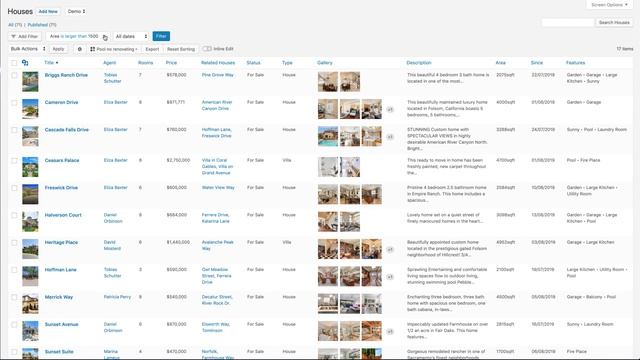This screenshot has height=360, width=640.
Task: Click agent Patricia Perry link
Action: 117,297
